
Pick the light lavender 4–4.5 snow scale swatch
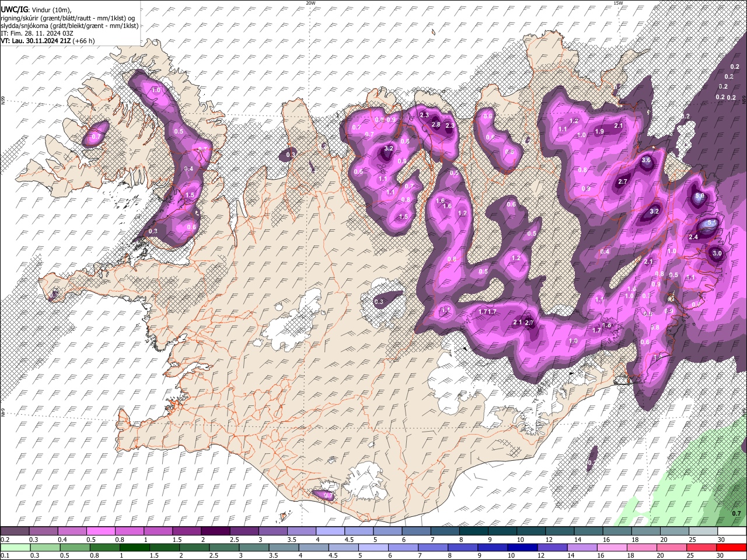[330, 531]
